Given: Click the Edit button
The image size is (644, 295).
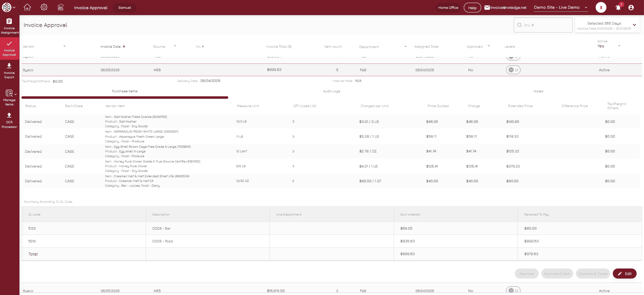Looking at the screenshot, I should pyautogui.click(x=625, y=274).
